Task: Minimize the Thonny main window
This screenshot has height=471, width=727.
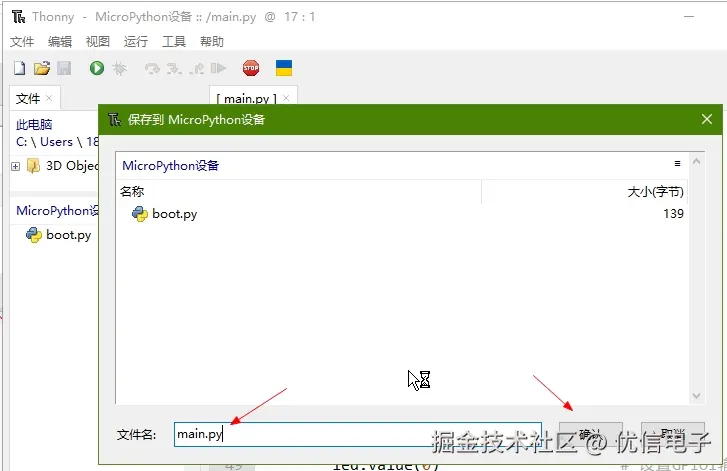Action: tap(689, 17)
